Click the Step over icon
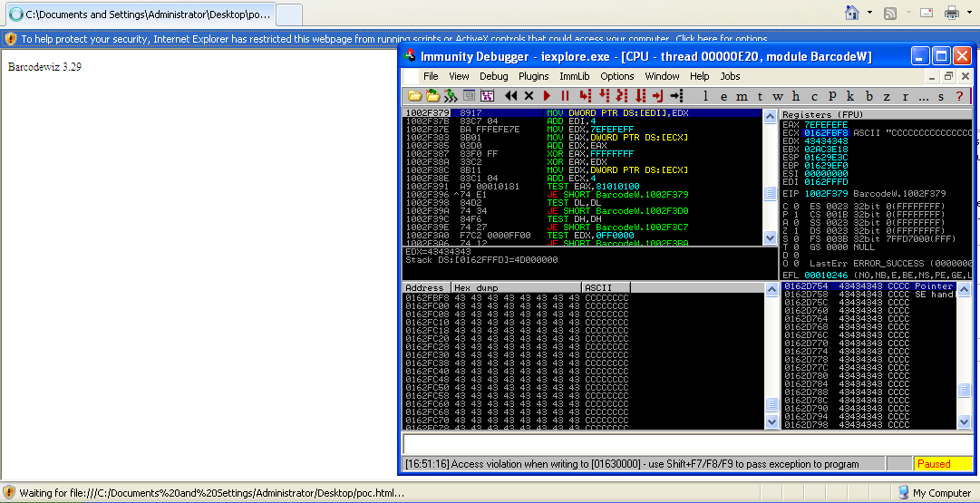The height and width of the screenshot is (503, 980). (604, 95)
